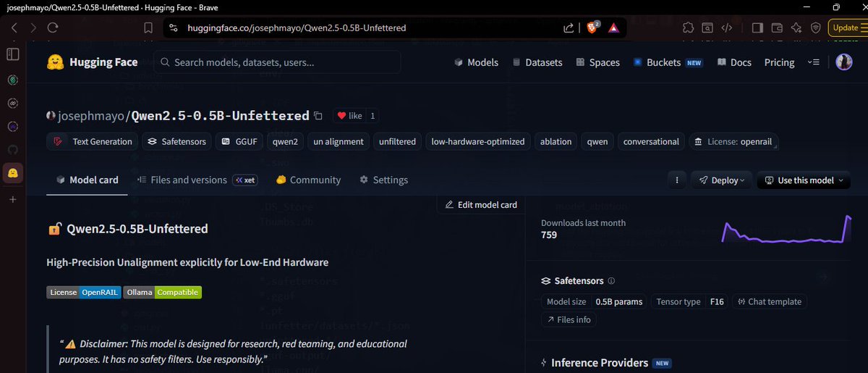Click the License: openrail tag
868x373 pixels.
pos(733,141)
